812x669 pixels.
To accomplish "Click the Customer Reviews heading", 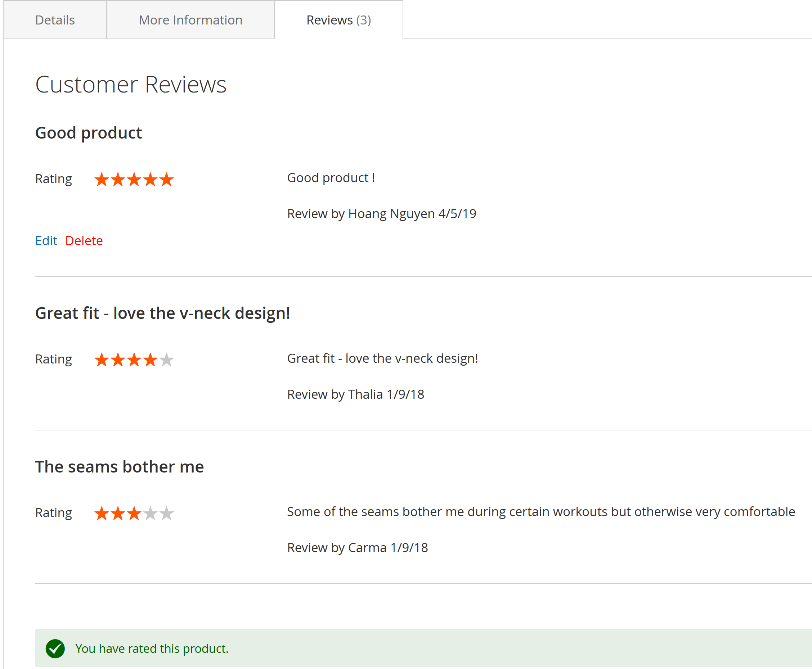I will 131,85.
